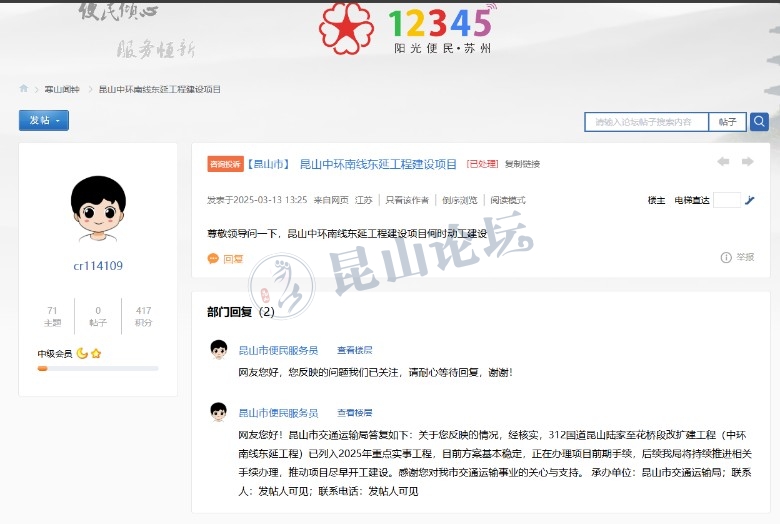
Task: Go to previous thread arrow
Action: 723,162
